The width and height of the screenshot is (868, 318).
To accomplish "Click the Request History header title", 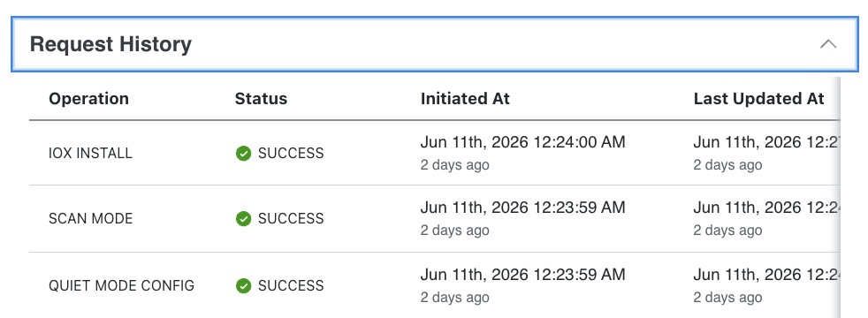I will (110, 44).
